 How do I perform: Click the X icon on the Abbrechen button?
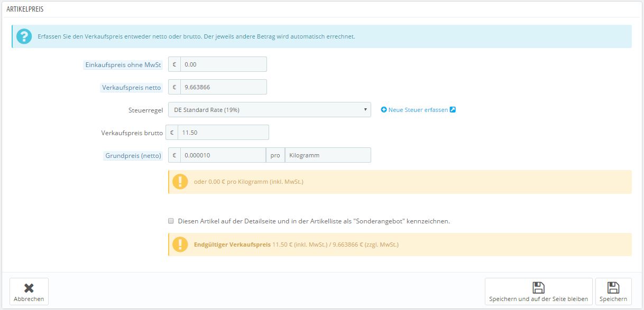coord(29,288)
